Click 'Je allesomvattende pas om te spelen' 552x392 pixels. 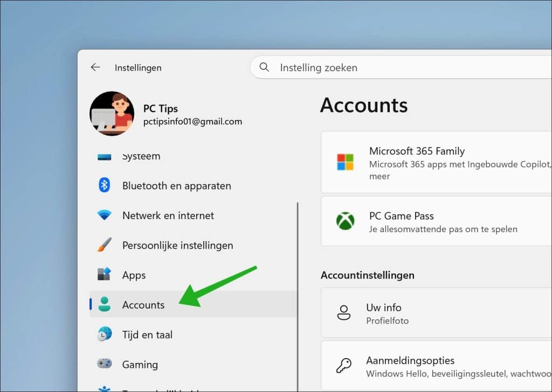tap(443, 229)
